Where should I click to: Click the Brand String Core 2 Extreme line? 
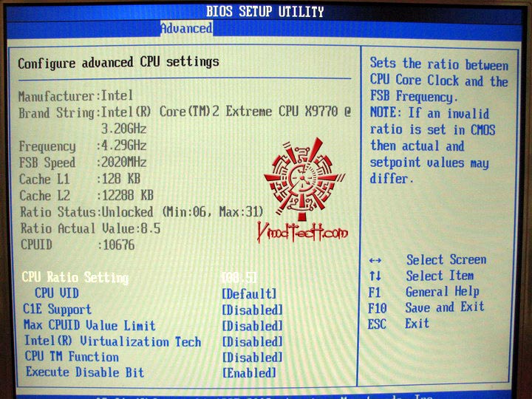coord(185,112)
